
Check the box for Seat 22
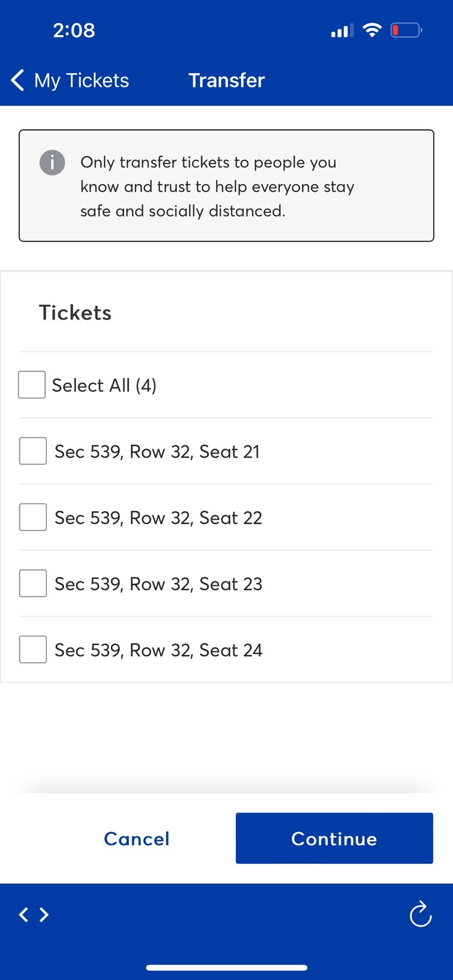(33, 517)
